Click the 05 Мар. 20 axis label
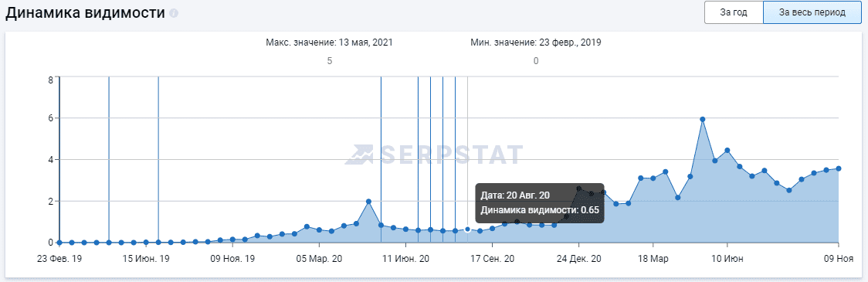 coord(319,259)
